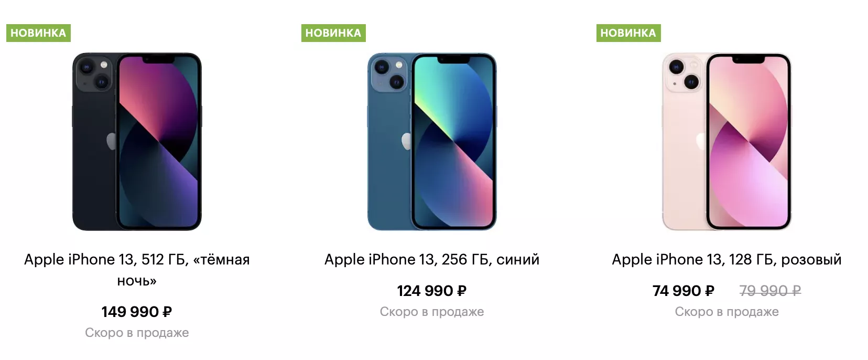Screen dimensions: 868x360
Task: Click НОВИНКА badge above the pink iPhone
Action: tap(628, 33)
